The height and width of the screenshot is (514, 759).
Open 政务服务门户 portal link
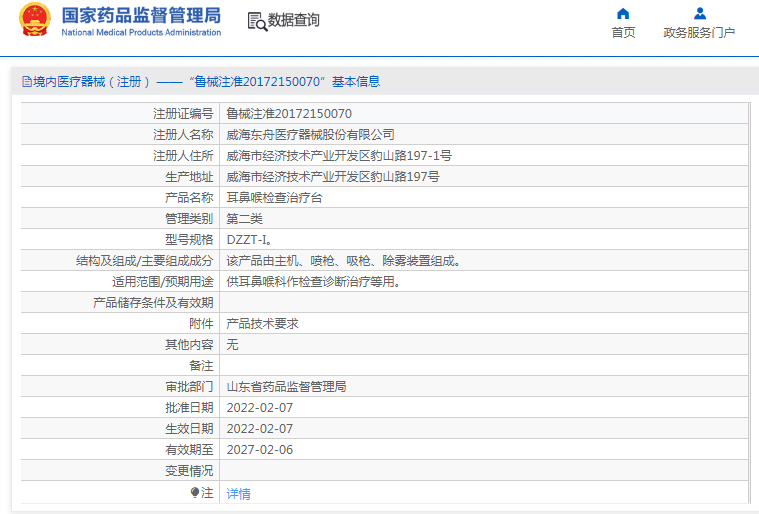[699, 32]
